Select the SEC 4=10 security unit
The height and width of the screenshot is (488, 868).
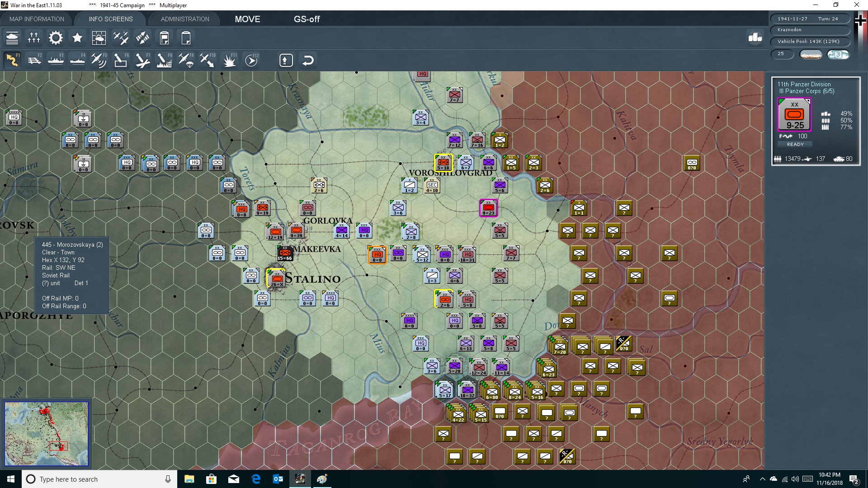click(432, 185)
